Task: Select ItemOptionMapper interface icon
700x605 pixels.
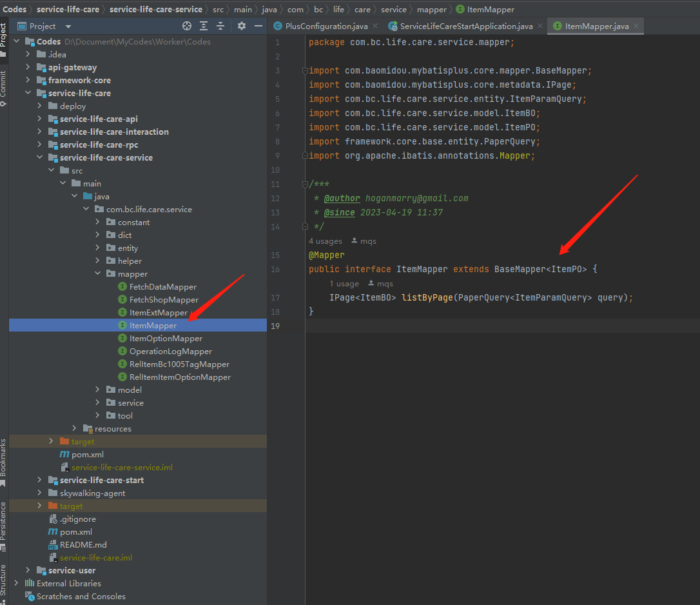Action: pos(122,338)
